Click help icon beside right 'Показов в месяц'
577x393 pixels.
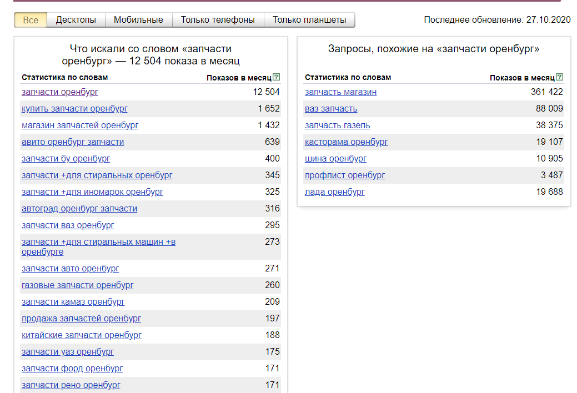pyautogui.click(x=559, y=77)
